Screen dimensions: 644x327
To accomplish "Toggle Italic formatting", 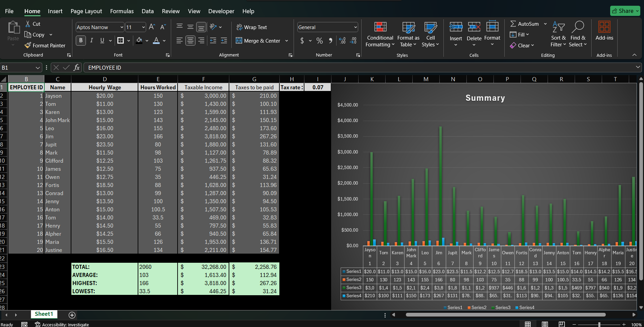I will tap(91, 41).
